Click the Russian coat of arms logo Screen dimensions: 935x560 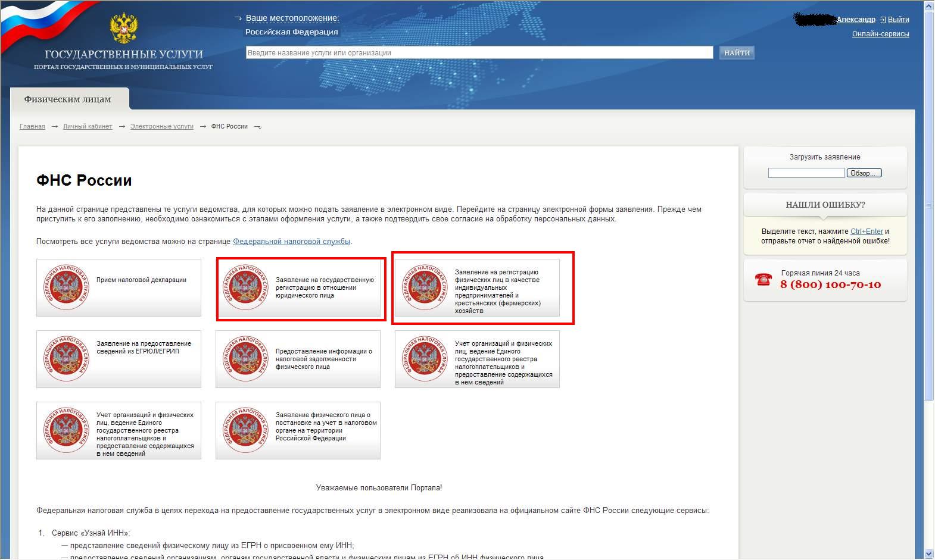(124, 28)
